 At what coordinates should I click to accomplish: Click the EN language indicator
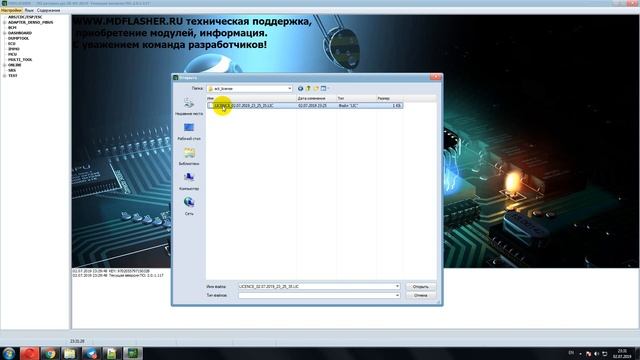tap(571, 353)
